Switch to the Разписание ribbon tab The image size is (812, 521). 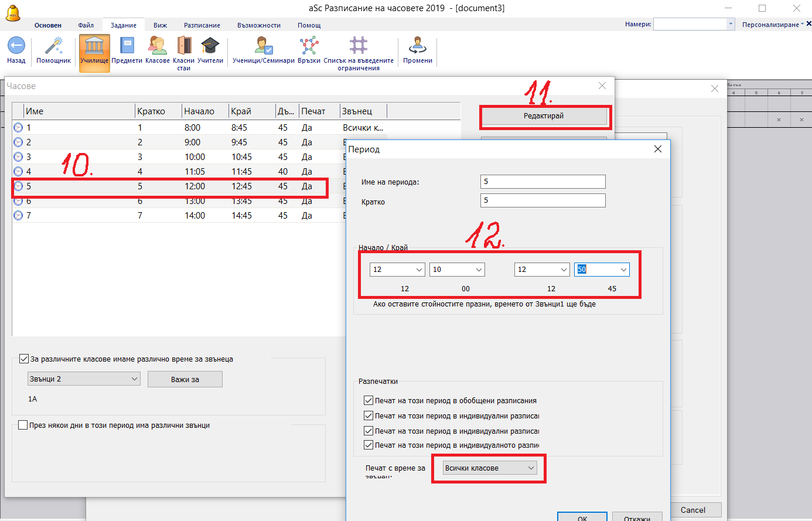click(202, 25)
